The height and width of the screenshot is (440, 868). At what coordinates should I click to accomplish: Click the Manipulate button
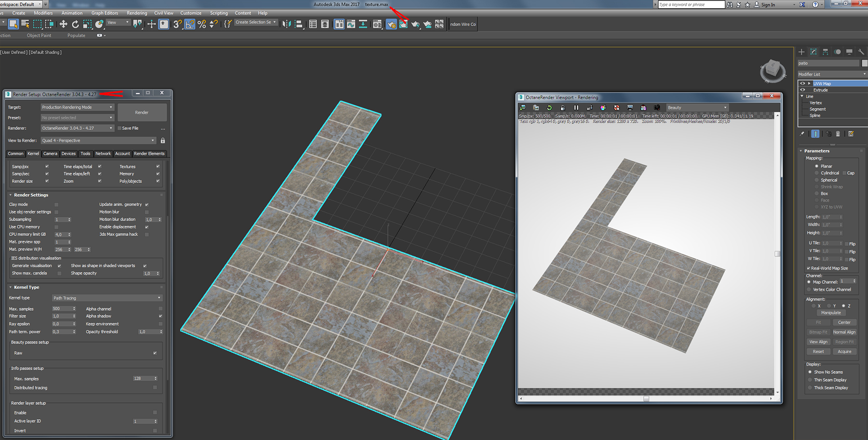point(831,313)
